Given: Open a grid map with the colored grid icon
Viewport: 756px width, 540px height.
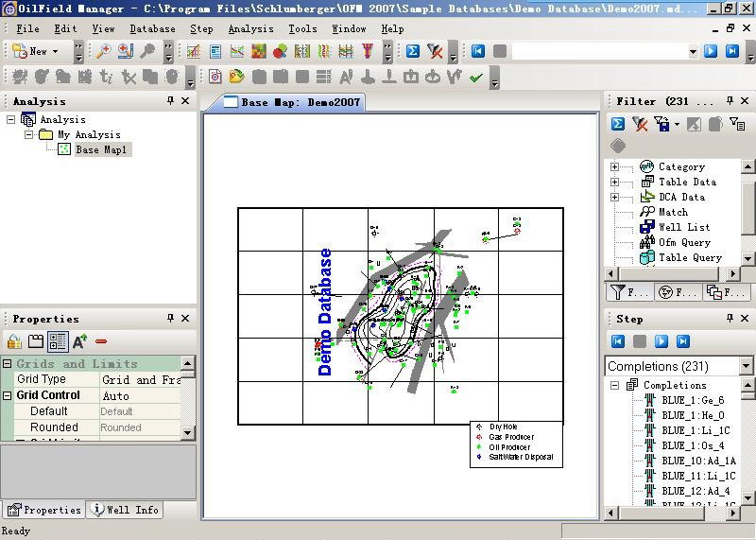Looking at the screenshot, I should point(258,51).
